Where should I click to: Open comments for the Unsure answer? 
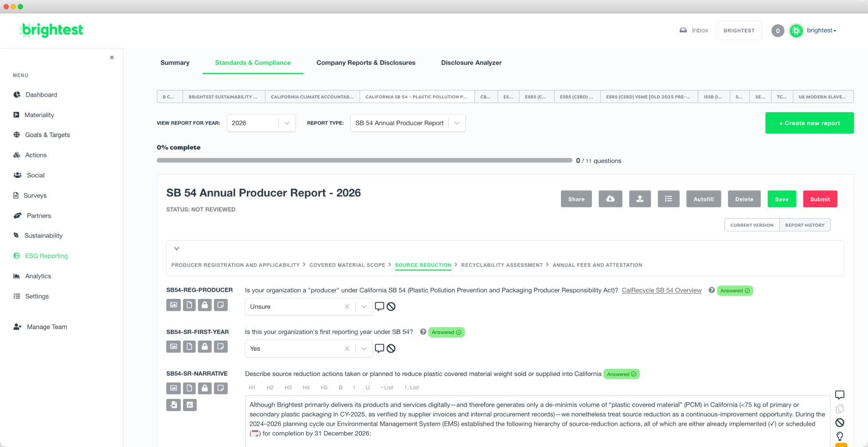click(x=379, y=306)
